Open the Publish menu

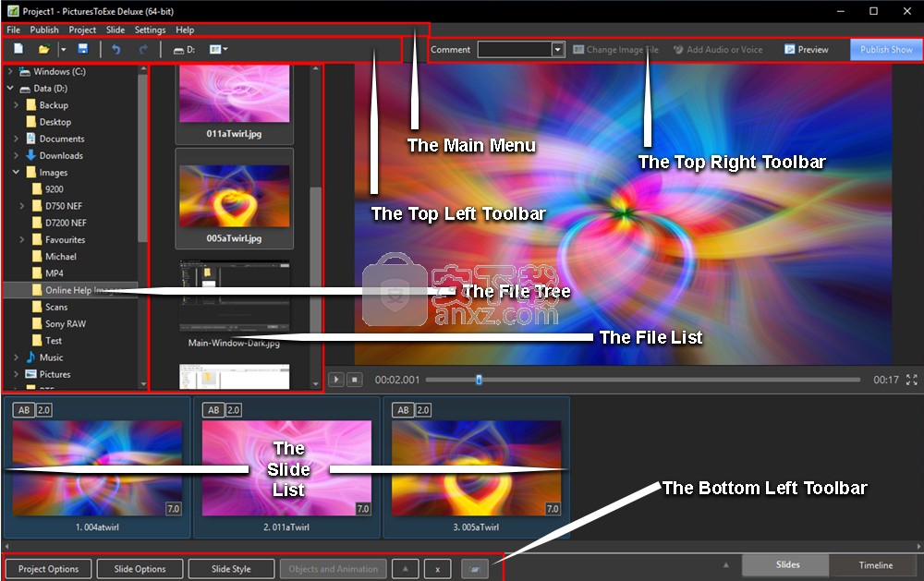point(44,30)
